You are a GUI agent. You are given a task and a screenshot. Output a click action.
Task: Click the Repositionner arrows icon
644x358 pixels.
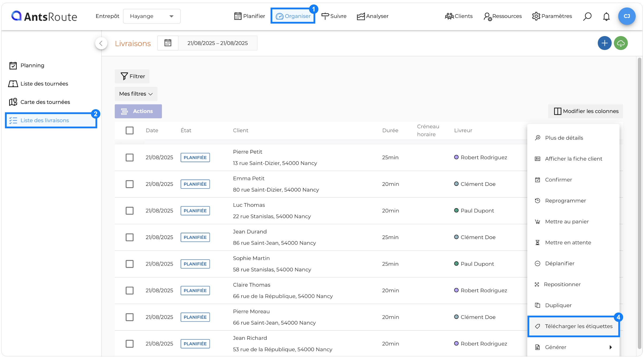537,284
